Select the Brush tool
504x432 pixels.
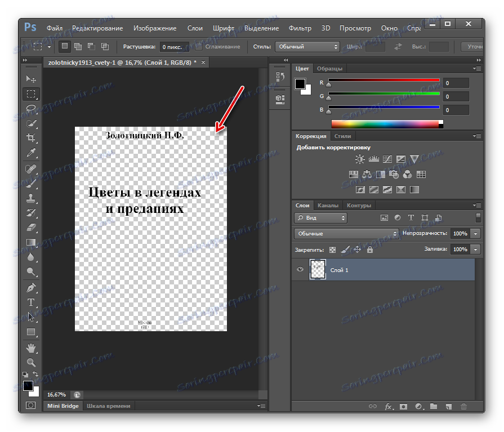(x=31, y=183)
